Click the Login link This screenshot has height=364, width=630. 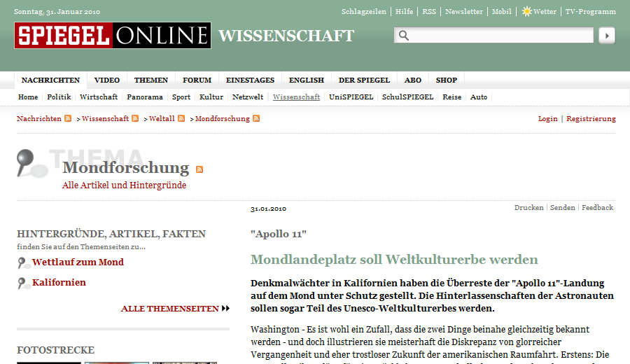pos(547,118)
